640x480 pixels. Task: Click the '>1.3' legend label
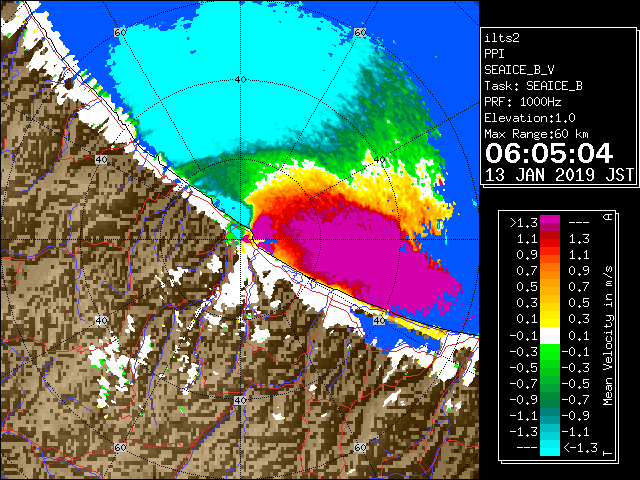[x=523, y=223]
